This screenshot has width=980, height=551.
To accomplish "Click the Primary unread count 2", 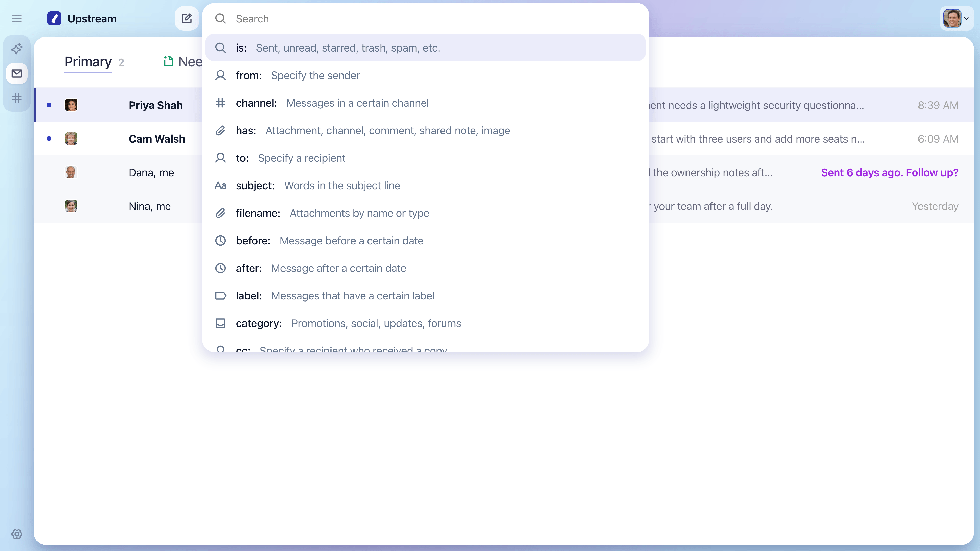I will pos(121,63).
